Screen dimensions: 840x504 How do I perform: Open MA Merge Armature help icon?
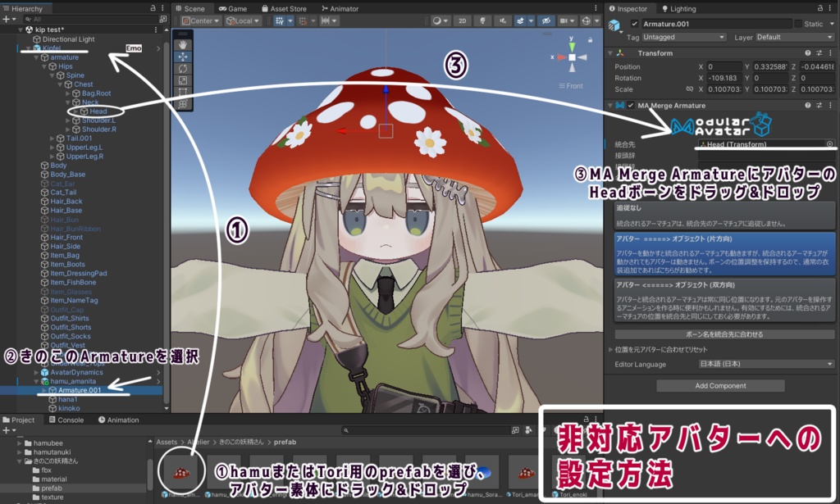tap(807, 106)
